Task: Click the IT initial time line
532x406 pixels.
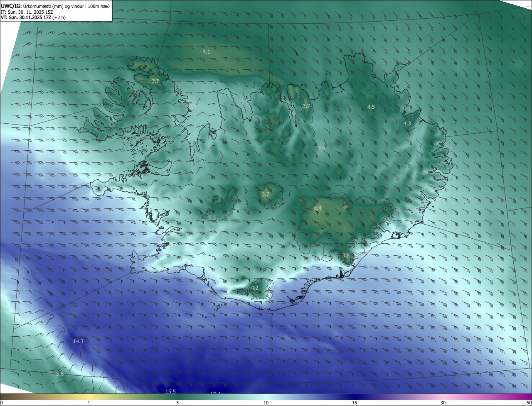Action: pyautogui.click(x=27, y=12)
